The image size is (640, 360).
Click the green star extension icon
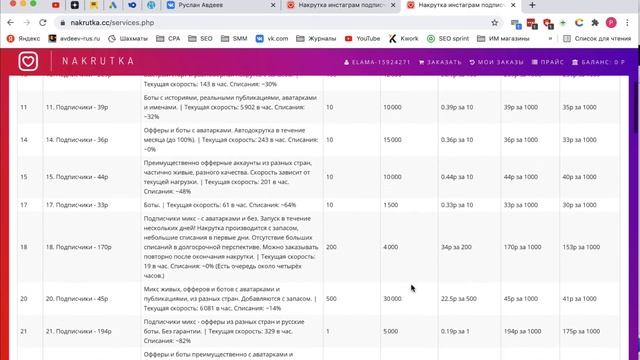[x=563, y=23]
